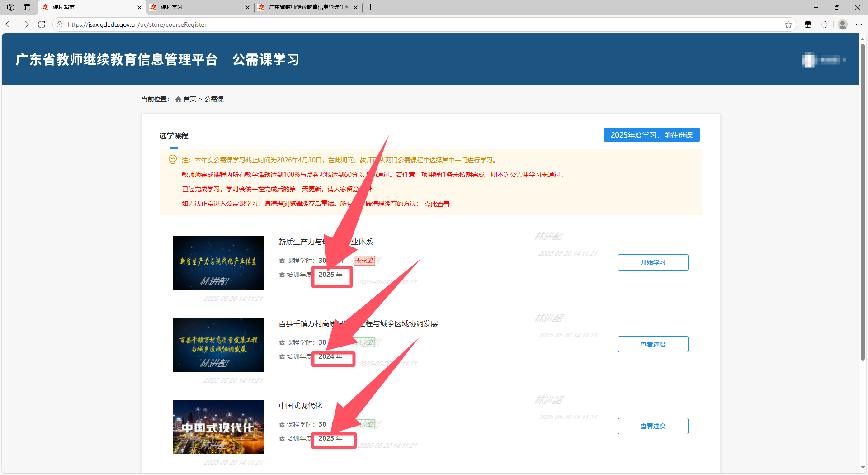Click the scrollbar down arrow
868x475 pixels.
tap(863, 468)
